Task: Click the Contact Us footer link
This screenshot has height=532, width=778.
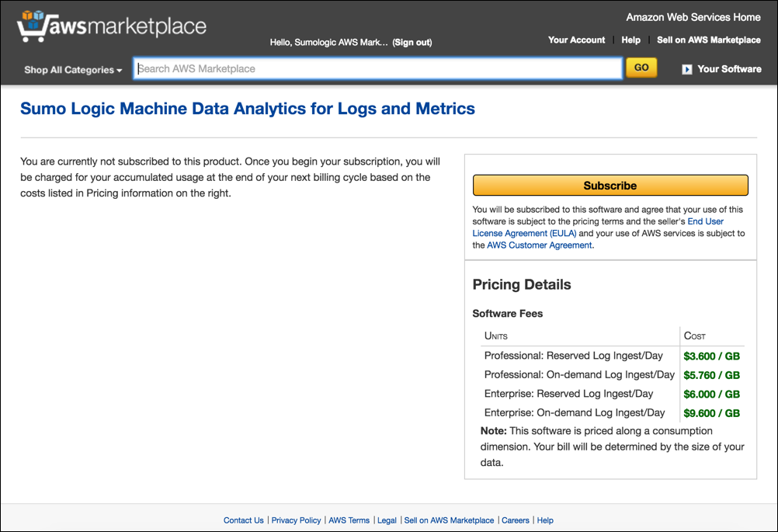Action: tap(243, 520)
